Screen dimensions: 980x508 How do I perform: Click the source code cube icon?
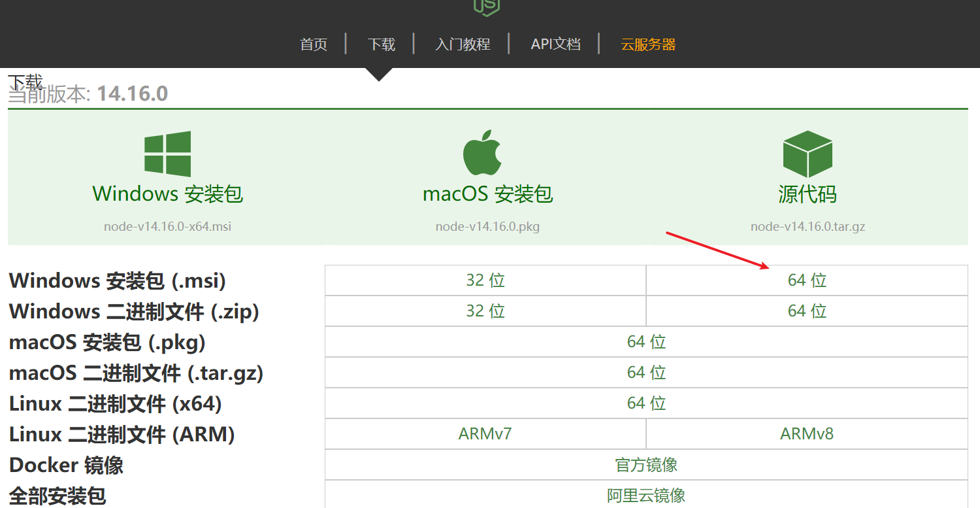pos(808,154)
